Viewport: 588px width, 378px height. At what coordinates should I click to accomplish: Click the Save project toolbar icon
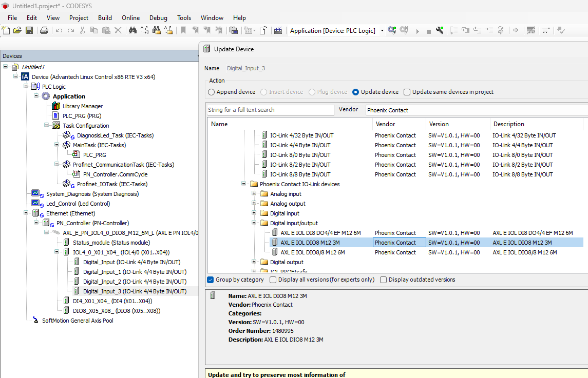[29, 31]
